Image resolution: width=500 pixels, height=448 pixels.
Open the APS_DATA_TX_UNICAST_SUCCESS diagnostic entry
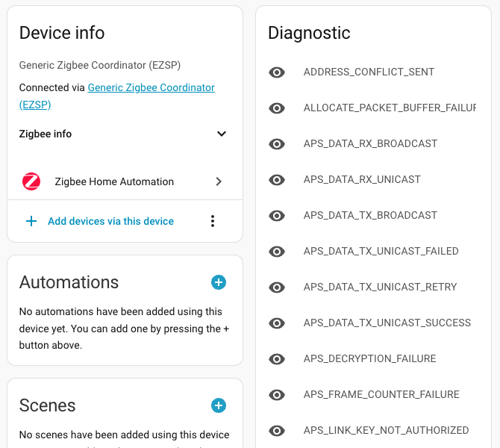387,323
